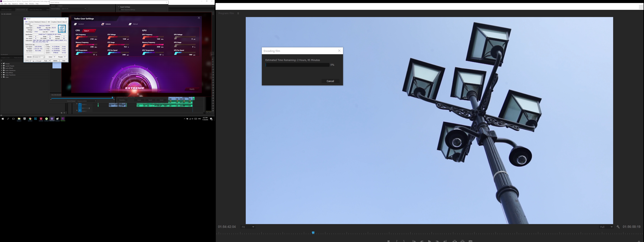
Task: Enable voice-over record on Audio 3
Action: [x=89, y=108]
